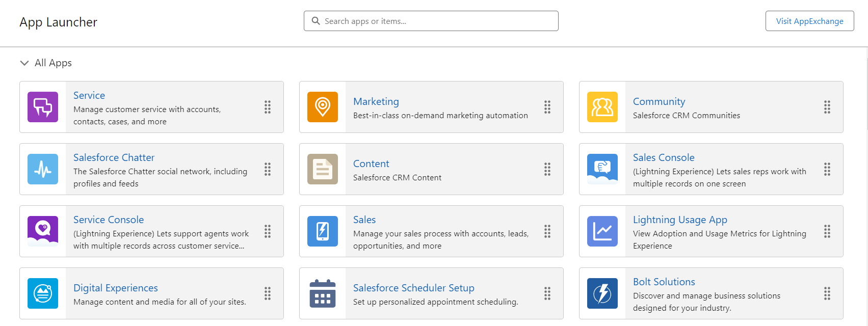Image resolution: width=868 pixels, height=326 pixels.
Task: Click the drag handle on Content card
Action: coord(547,169)
